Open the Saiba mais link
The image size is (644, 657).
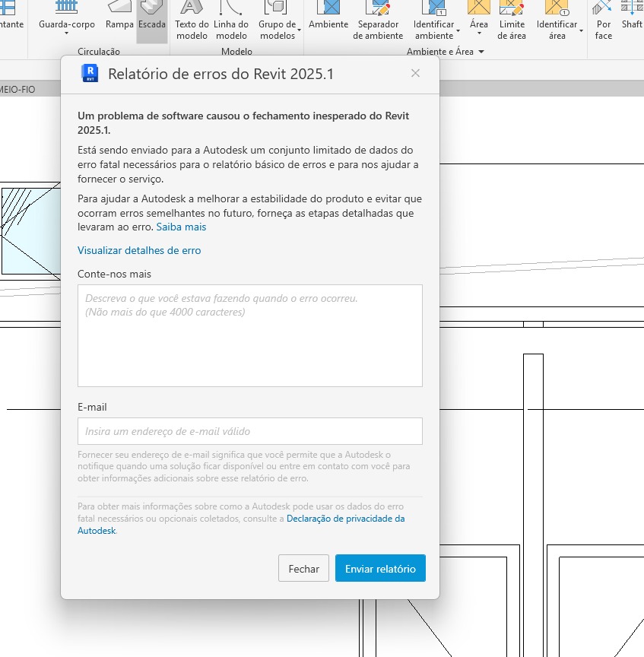(x=181, y=227)
